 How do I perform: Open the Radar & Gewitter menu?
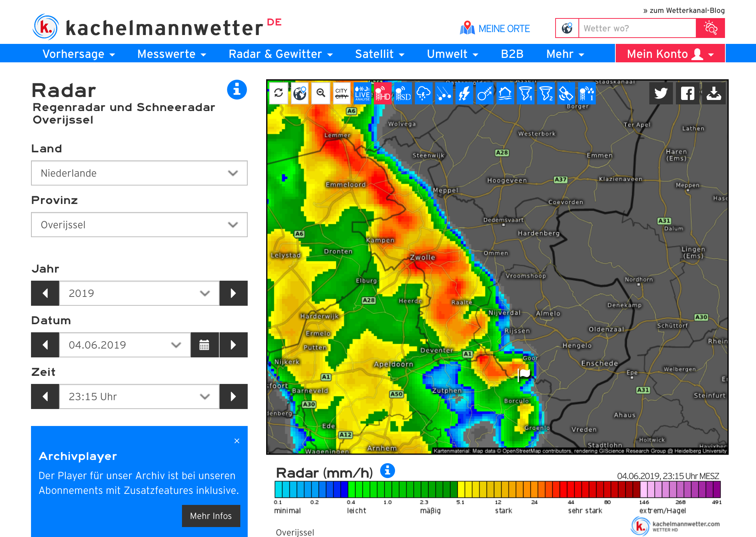[x=281, y=54]
